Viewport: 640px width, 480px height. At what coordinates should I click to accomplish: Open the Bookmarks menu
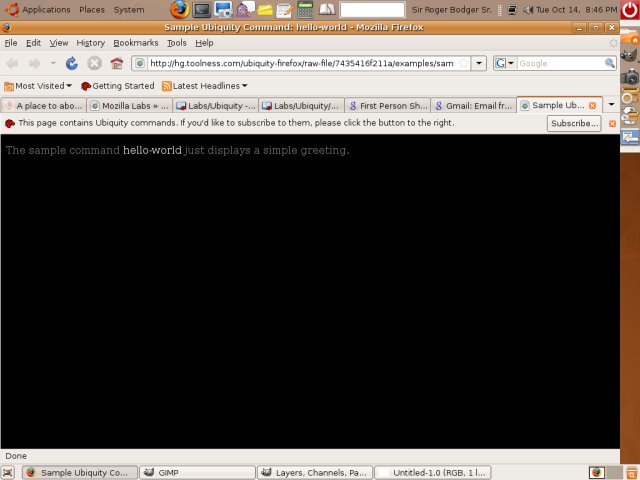click(x=136, y=43)
